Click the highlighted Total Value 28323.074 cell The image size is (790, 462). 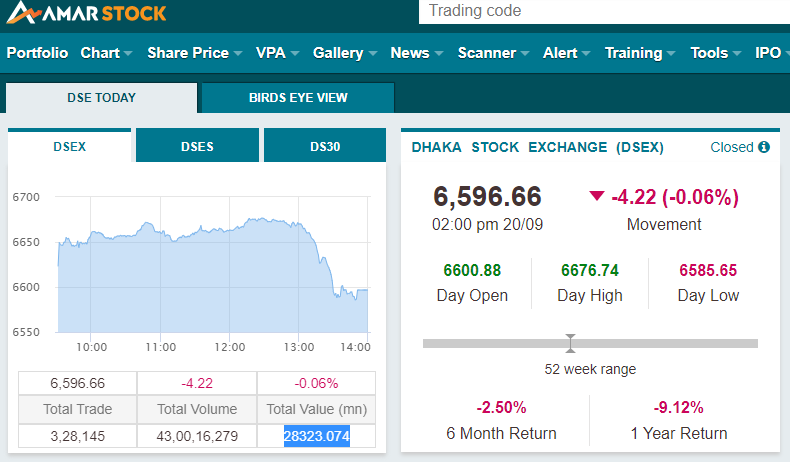pos(316,436)
